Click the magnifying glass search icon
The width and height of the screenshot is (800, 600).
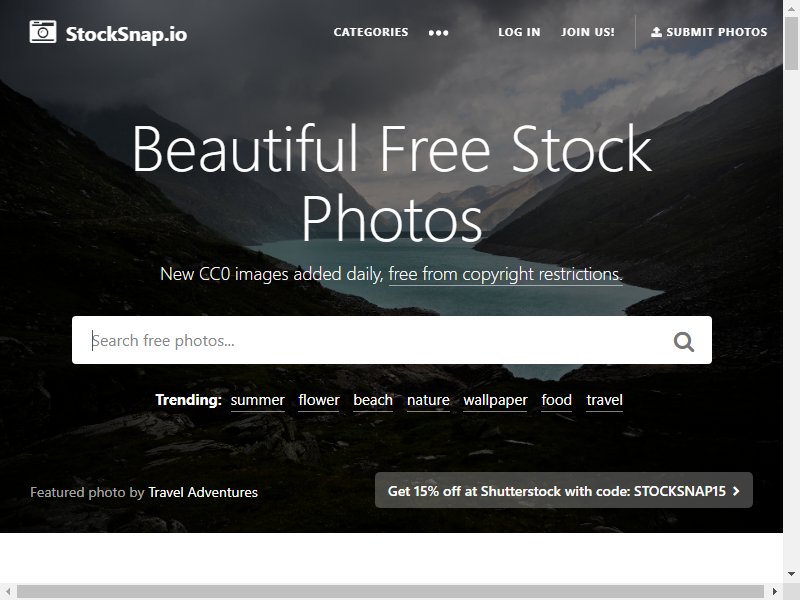click(684, 341)
